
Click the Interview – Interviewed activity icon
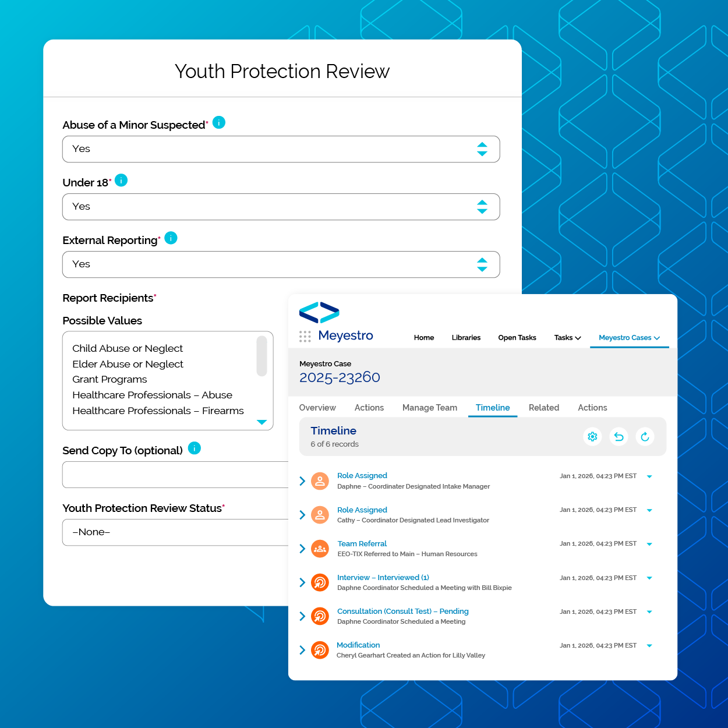tap(320, 582)
